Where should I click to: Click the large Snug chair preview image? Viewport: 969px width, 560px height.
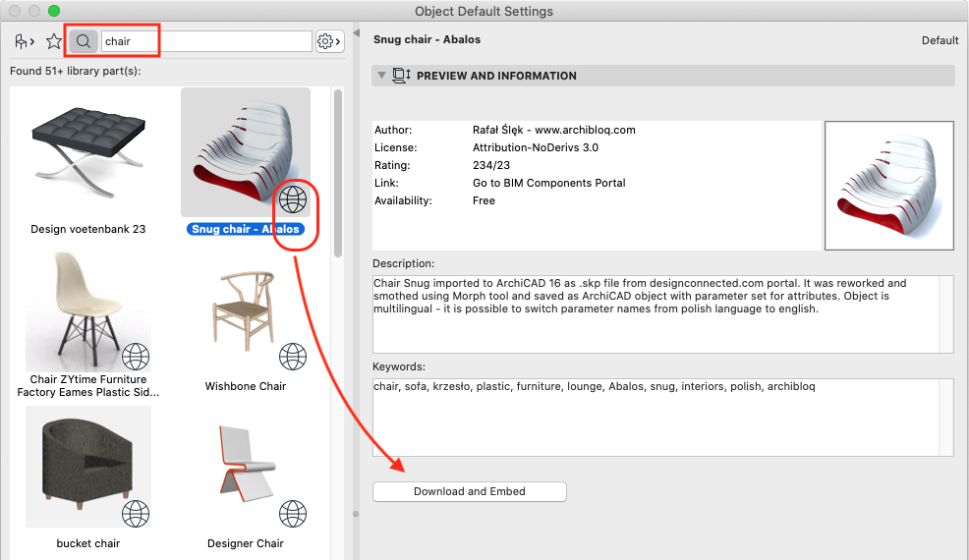coord(888,186)
